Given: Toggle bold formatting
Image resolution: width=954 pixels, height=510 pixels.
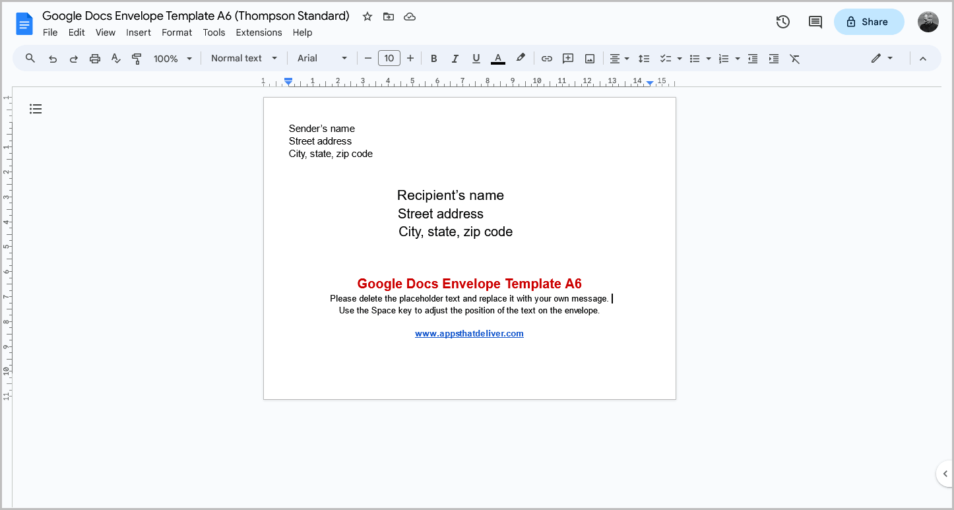Looking at the screenshot, I should click(x=434, y=58).
